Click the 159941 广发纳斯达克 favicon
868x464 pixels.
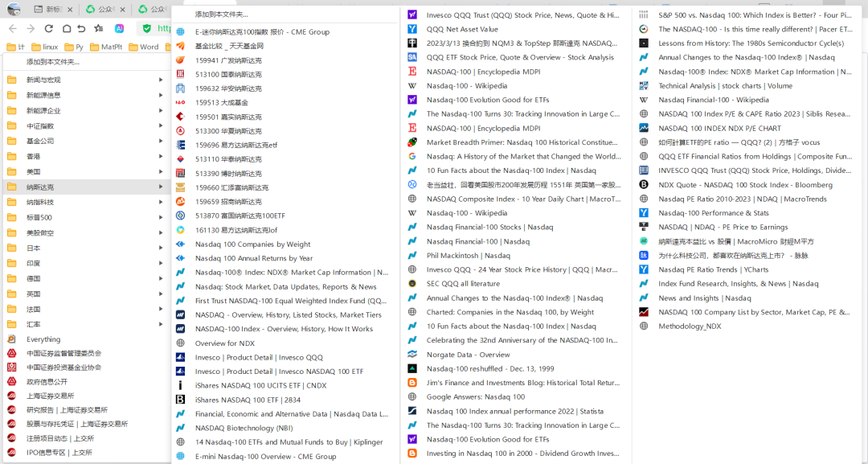[x=181, y=60]
